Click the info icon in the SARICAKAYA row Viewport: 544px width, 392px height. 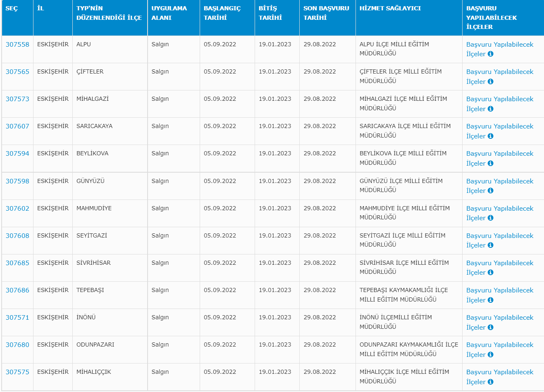(x=491, y=136)
